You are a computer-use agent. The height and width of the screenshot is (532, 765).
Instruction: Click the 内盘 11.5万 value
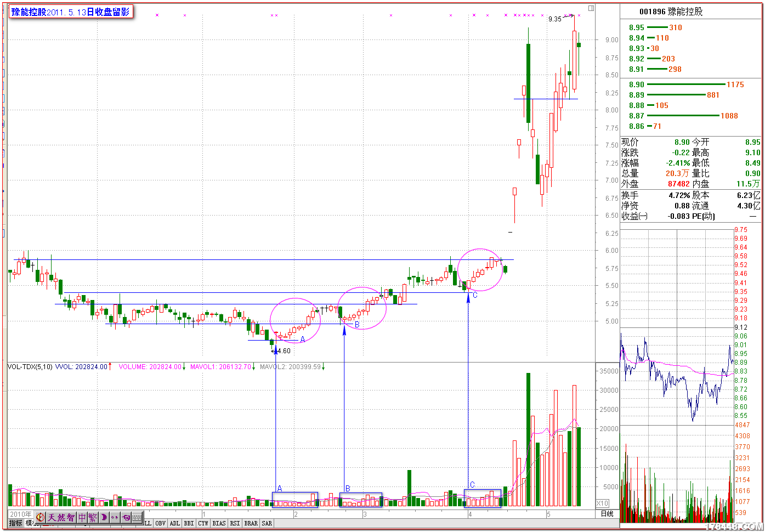tap(749, 184)
